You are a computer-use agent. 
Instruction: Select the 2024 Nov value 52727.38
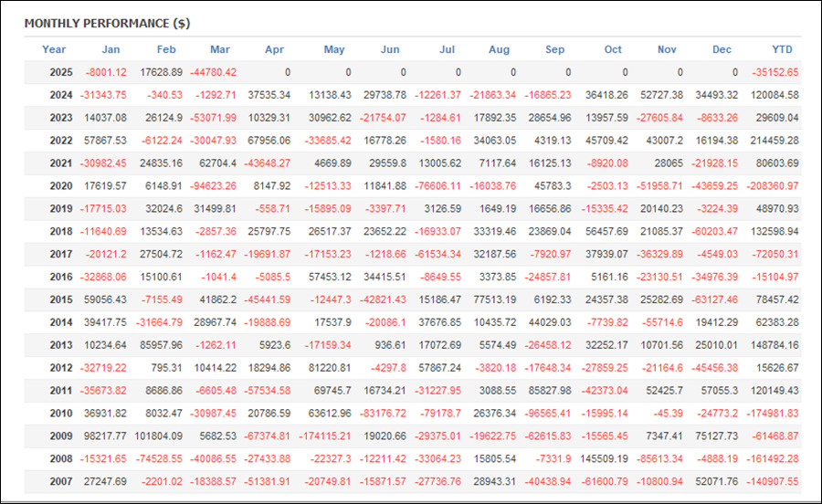[x=661, y=95]
